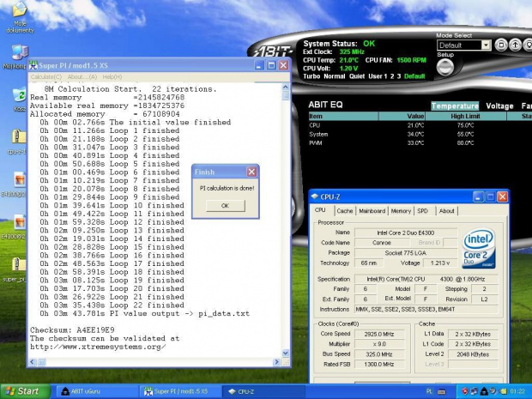Click the up-arrow round button in uGuru

[x=515, y=45]
